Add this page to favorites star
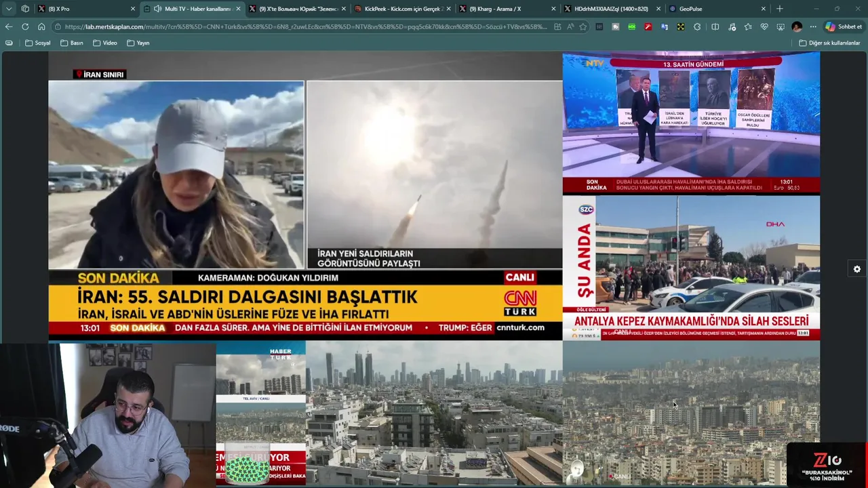Viewport: 868px width, 488px height. point(583,26)
